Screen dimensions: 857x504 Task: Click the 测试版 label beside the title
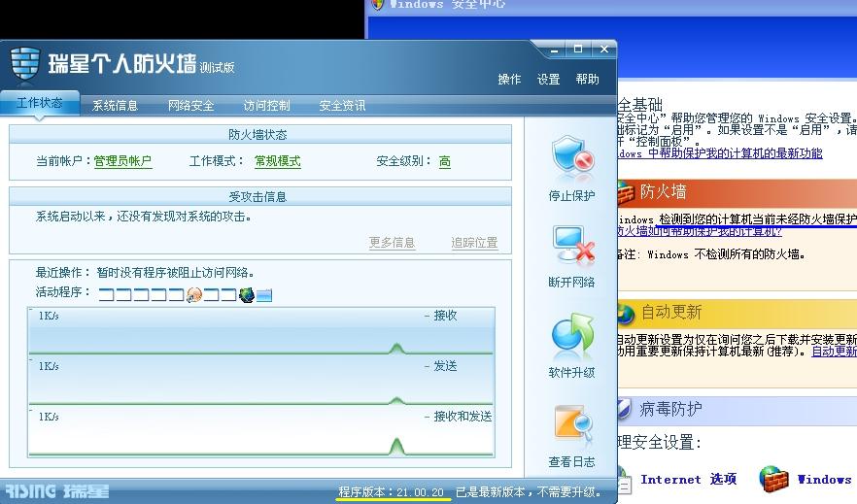[x=217, y=68]
